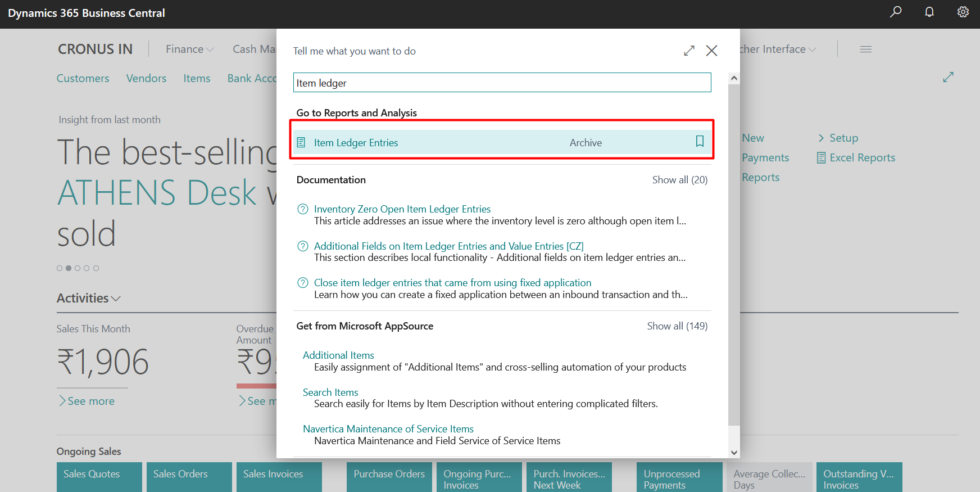980x492 pixels.
Task: Click Excel Reports document icon
Action: [822, 158]
